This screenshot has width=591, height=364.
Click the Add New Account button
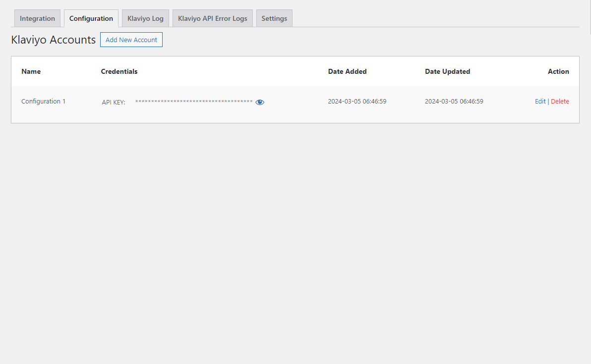(131, 40)
